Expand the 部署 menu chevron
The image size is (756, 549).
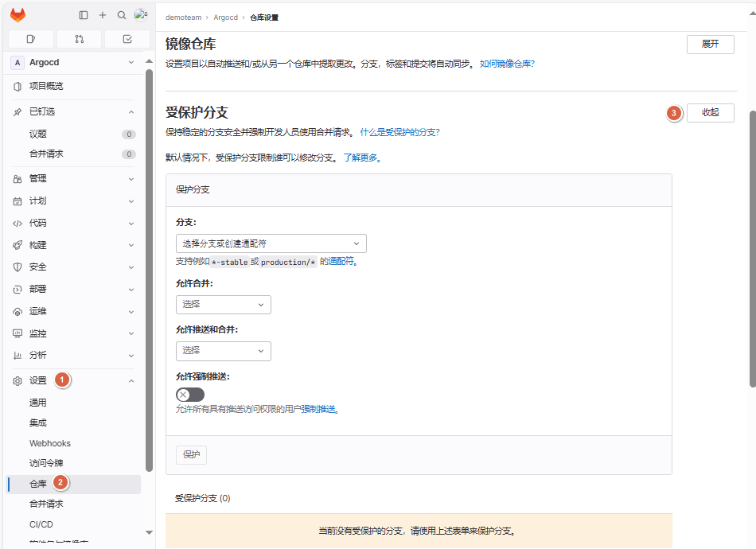131,289
